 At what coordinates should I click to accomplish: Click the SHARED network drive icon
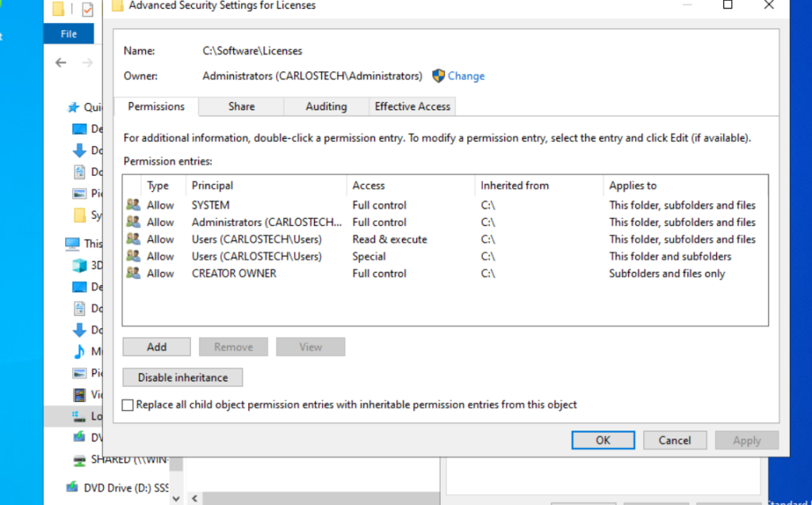coord(79,460)
